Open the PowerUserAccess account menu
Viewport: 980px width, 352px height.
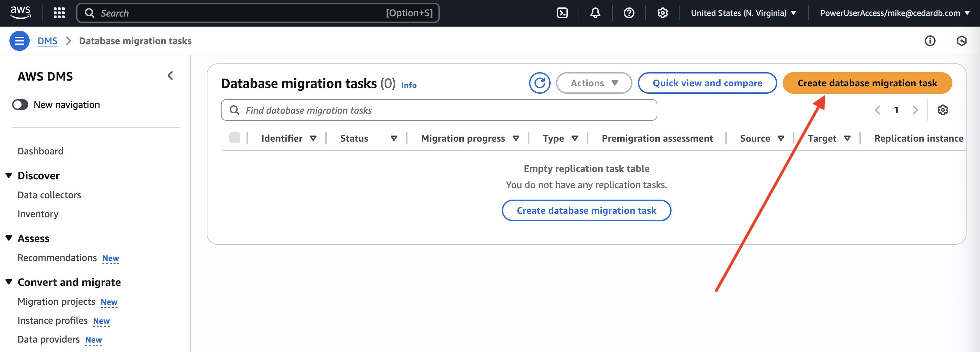click(895, 13)
